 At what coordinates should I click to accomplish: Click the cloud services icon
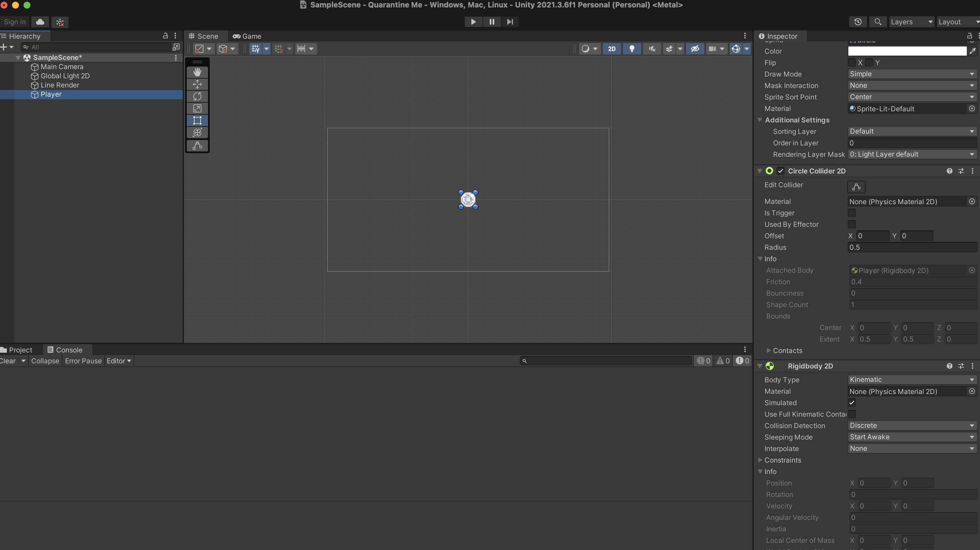click(x=40, y=22)
